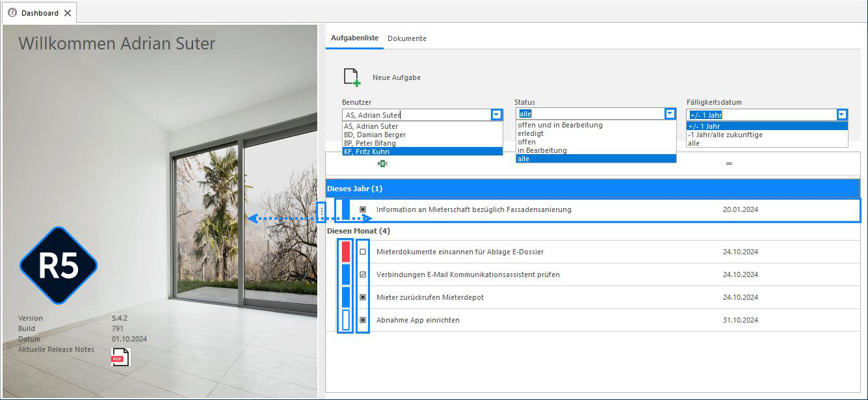Select '-1 Jahr/alle zukünftige' option
Screen dimensions: 868x400
coord(767,135)
